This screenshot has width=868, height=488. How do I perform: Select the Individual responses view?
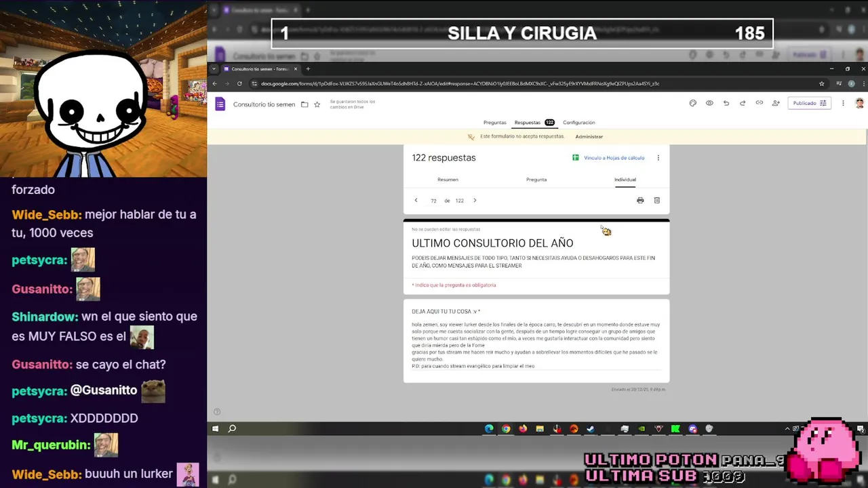(625, 180)
